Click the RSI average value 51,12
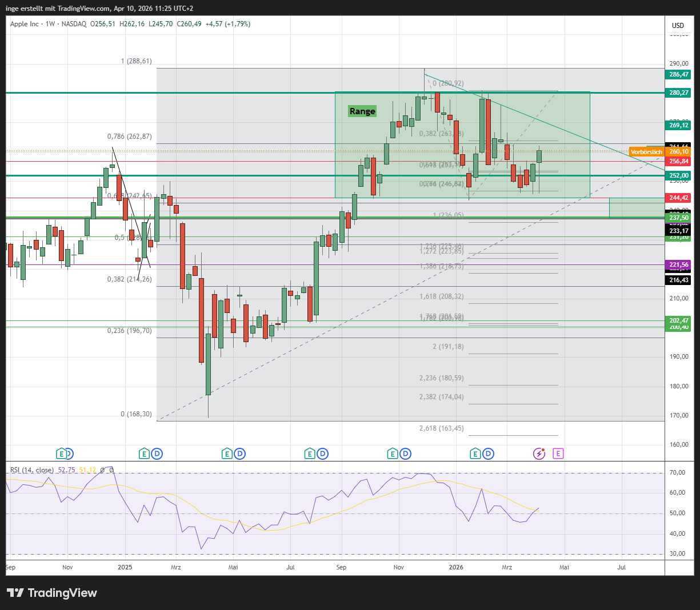The width and height of the screenshot is (700, 610). click(x=87, y=470)
